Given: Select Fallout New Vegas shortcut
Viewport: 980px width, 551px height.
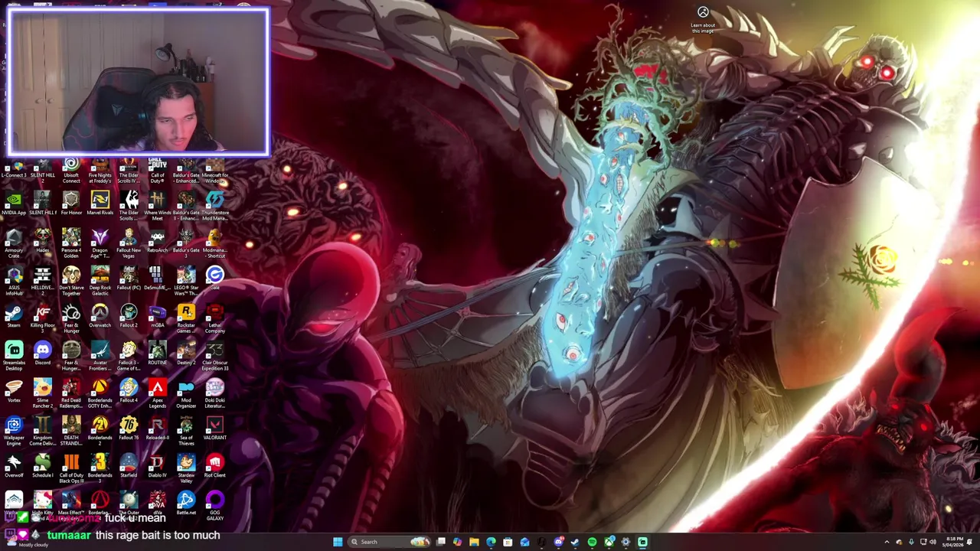Looking at the screenshot, I should click(129, 244).
